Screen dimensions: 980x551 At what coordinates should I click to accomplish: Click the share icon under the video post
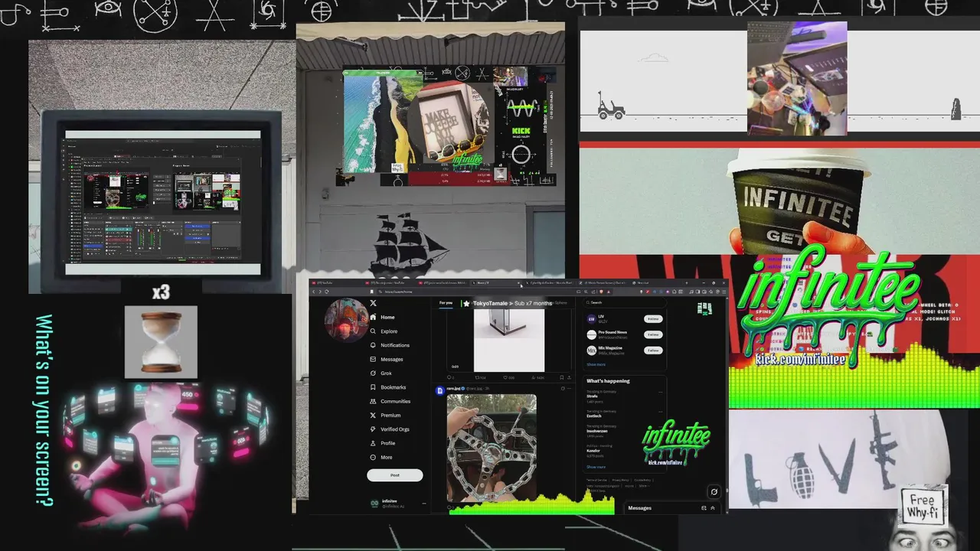(x=569, y=377)
